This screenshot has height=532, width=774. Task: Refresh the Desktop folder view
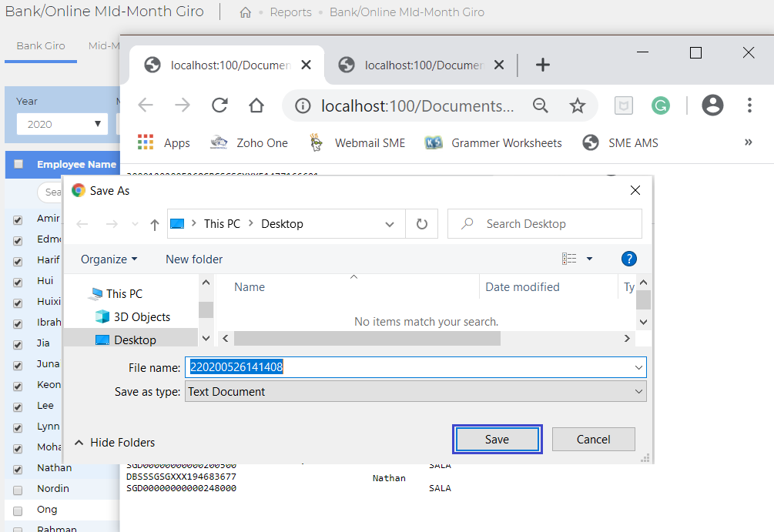[421, 224]
